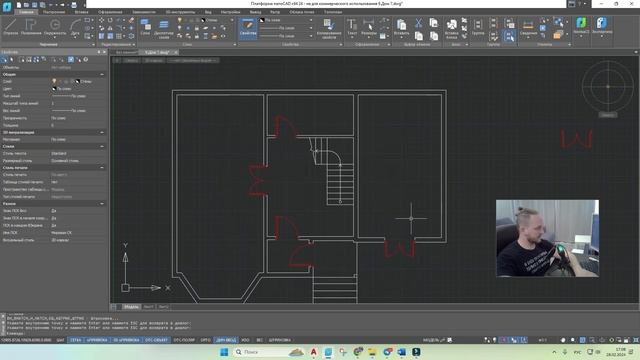This screenshot has width=640, height=360.
Task: Close the 6.Дом 7.dwg document tab
Action: coord(176,52)
